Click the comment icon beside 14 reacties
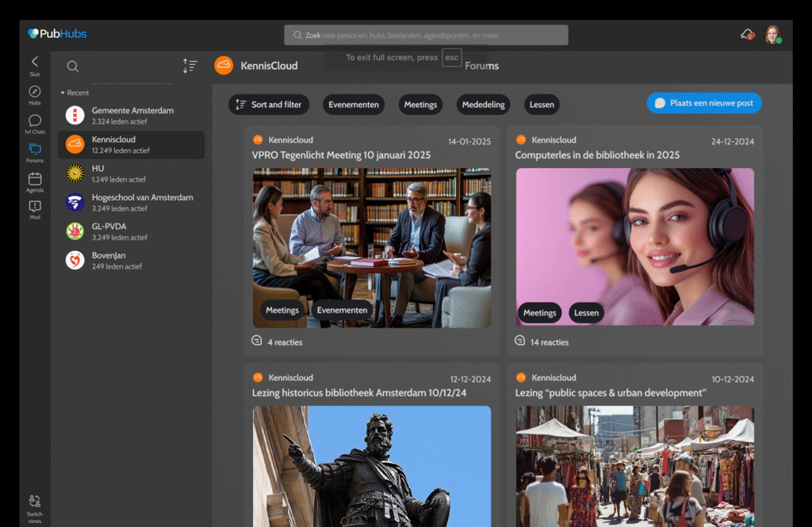 (x=520, y=341)
